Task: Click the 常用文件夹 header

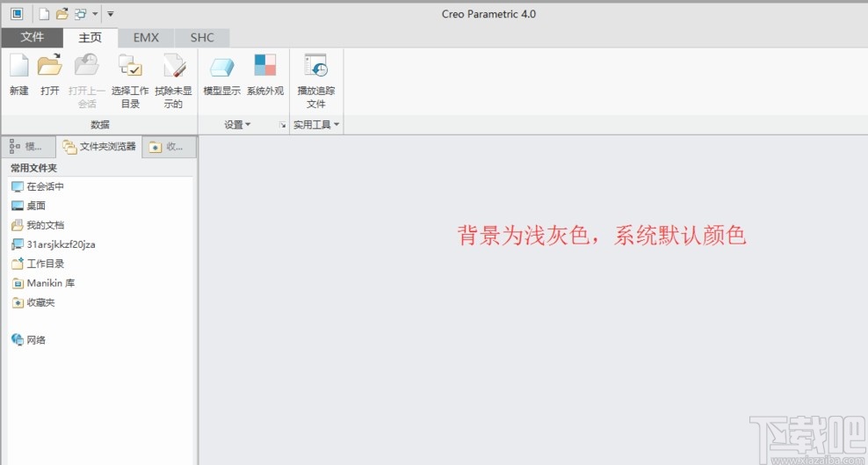Action: pyautogui.click(x=33, y=168)
